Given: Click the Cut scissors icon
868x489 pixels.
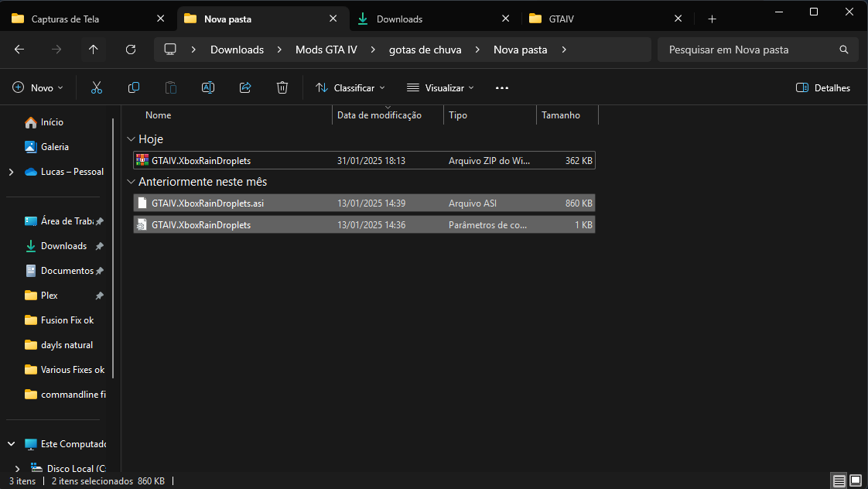Looking at the screenshot, I should pos(97,87).
